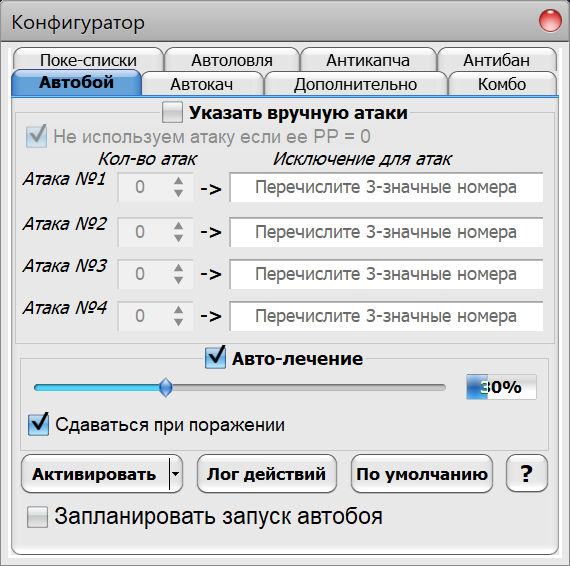Switch to the Автоловля tab

point(232,59)
